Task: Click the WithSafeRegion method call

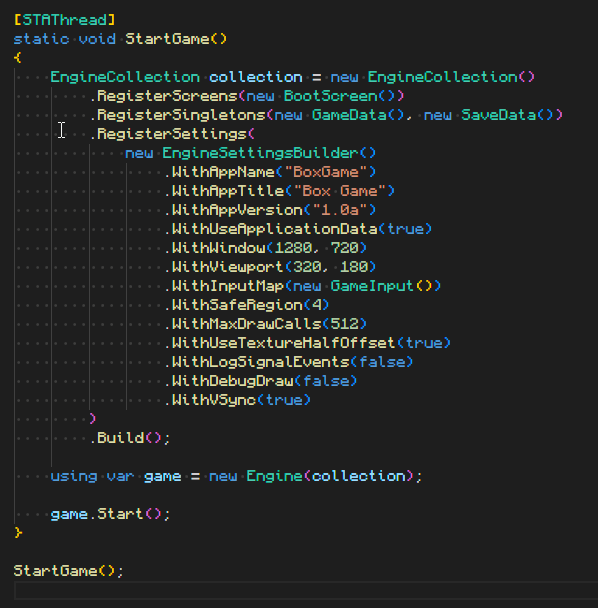Action: [237, 305]
